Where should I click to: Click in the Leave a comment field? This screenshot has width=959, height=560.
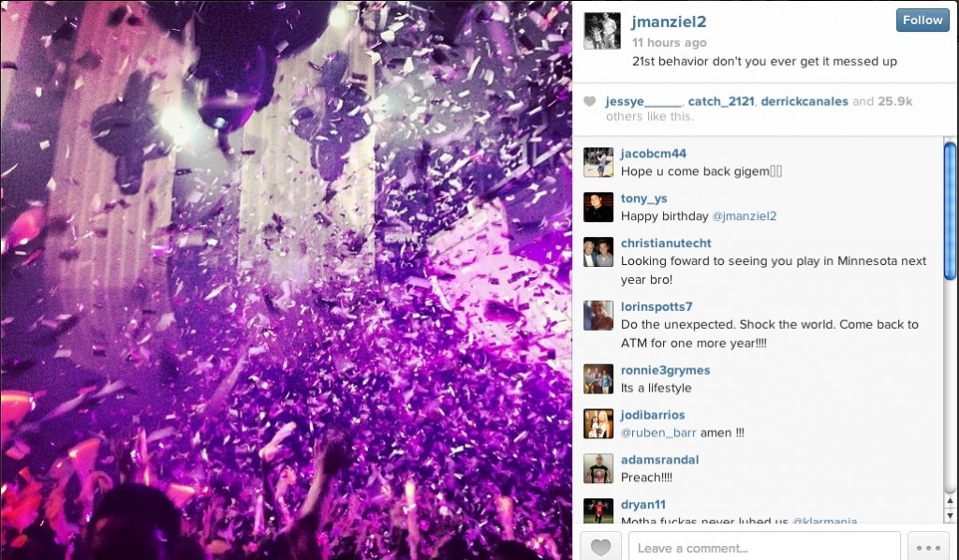764,547
